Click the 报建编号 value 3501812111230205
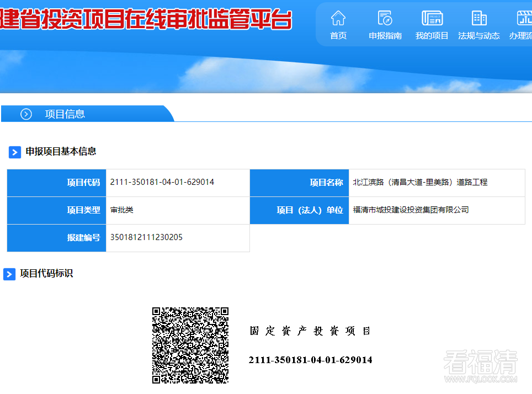532x394 pixels. tap(146, 237)
